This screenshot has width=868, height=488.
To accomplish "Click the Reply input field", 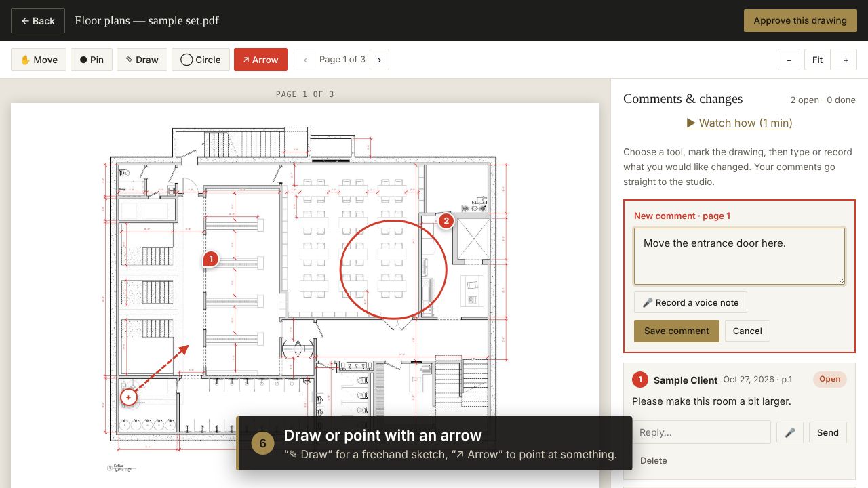I will pyautogui.click(x=701, y=432).
